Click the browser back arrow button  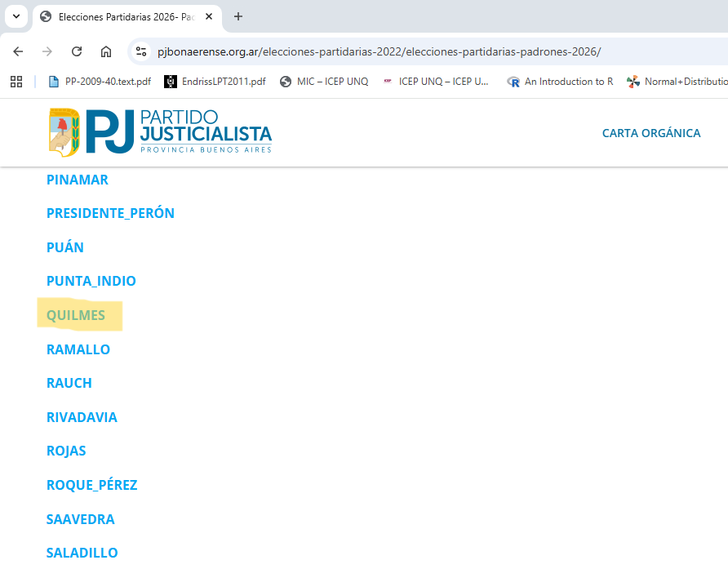tap(18, 51)
